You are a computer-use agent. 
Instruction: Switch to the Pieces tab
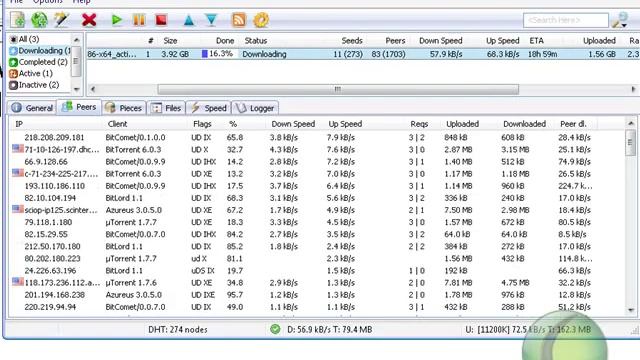click(x=124, y=108)
